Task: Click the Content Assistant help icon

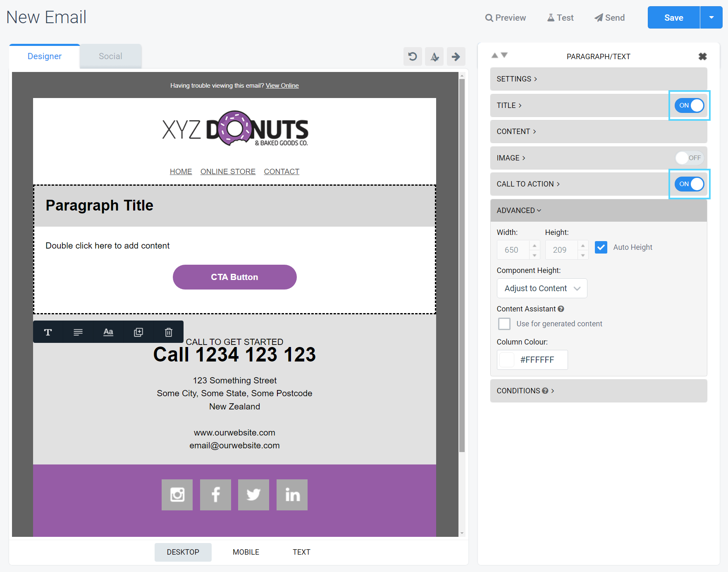Action: [561, 309]
